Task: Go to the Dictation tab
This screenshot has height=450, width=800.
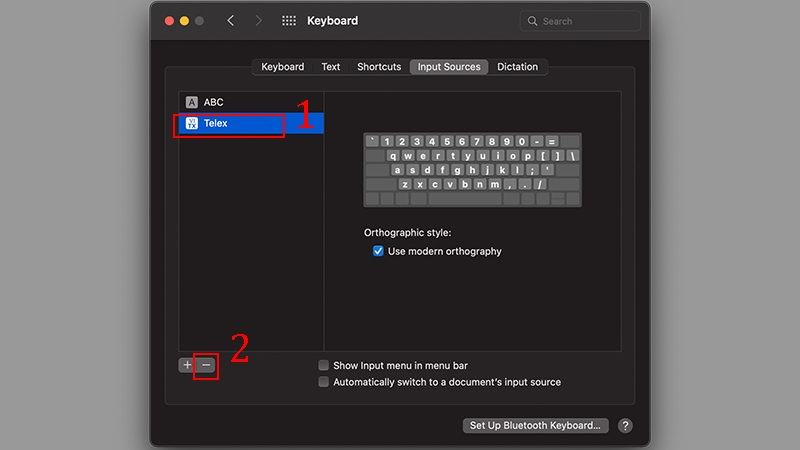Action: click(x=517, y=67)
